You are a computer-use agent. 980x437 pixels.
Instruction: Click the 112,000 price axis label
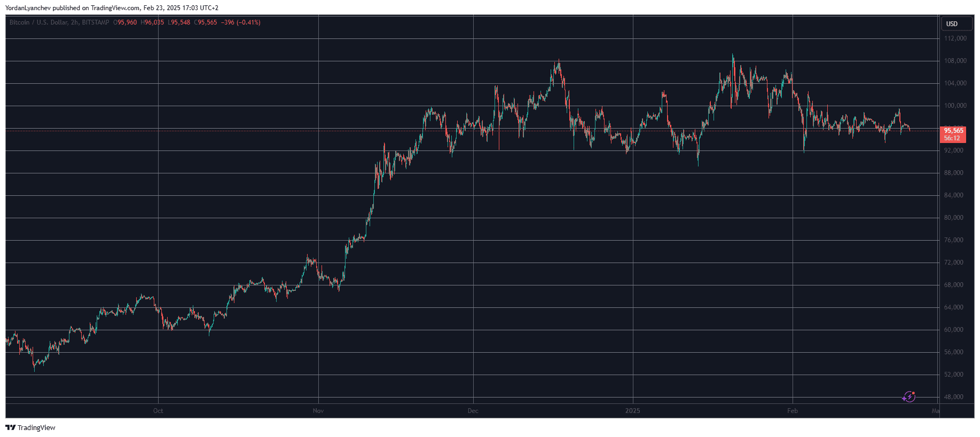click(955, 38)
